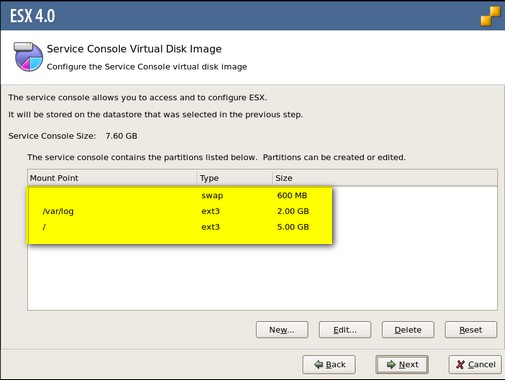Click the Service Console disk pie icon

28,56
